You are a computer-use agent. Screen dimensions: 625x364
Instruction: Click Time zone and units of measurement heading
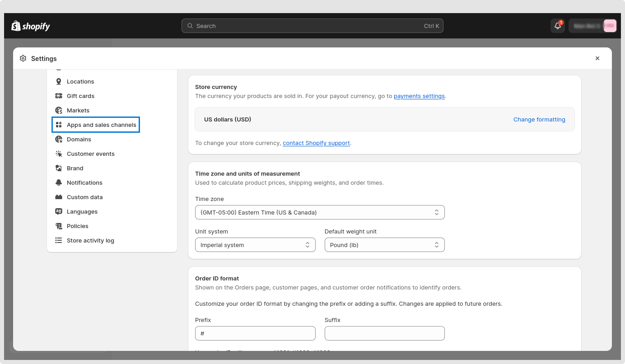tap(247, 174)
